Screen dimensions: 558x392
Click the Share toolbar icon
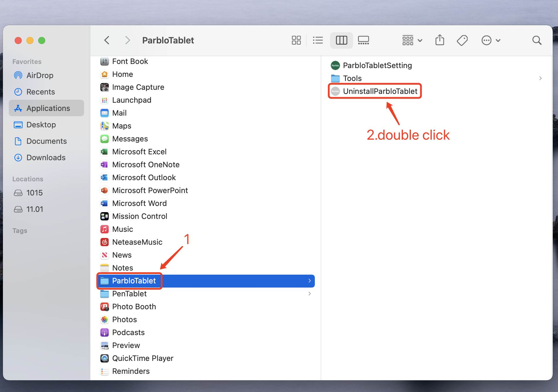coord(440,40)
